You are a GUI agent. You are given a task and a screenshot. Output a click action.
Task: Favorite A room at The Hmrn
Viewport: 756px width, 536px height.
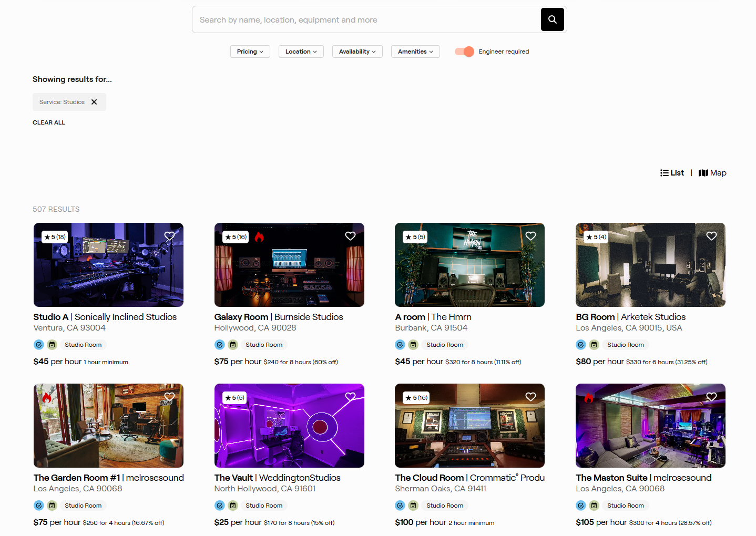(530, 236)
